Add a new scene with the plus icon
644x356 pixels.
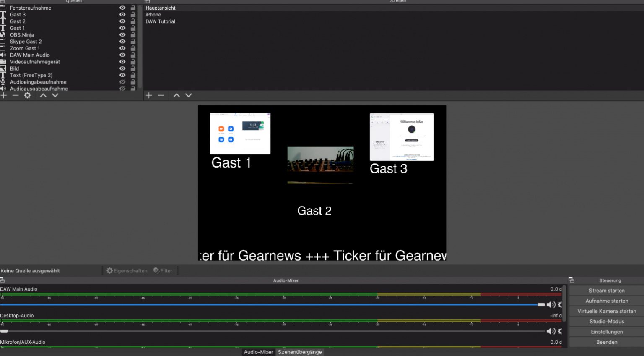tap(149, 96)
